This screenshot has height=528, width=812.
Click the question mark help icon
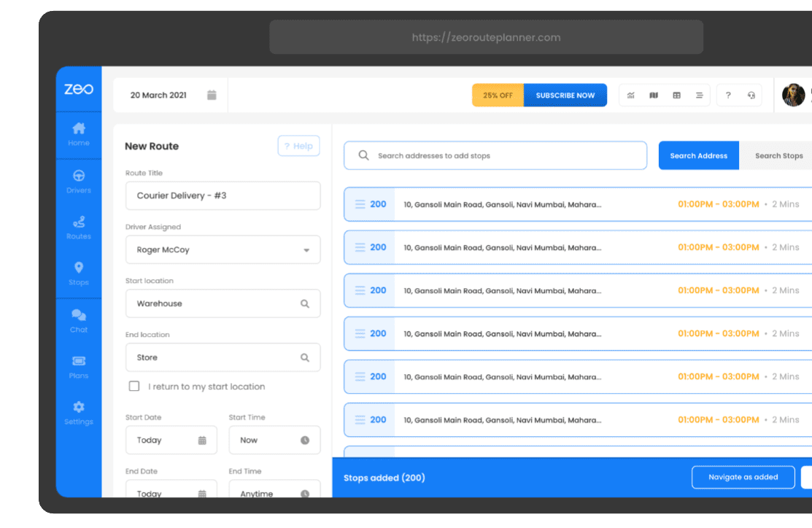(727, 95)
